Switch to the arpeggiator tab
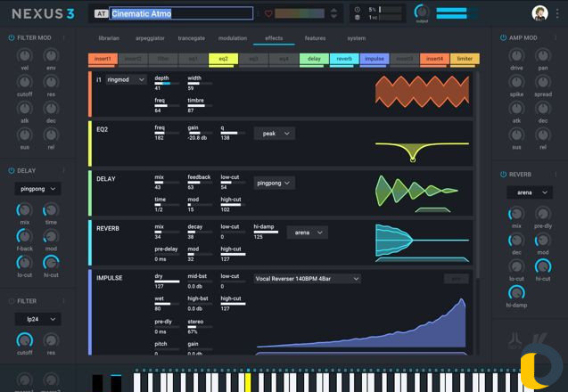568x392 pixels. click(150, 38)
